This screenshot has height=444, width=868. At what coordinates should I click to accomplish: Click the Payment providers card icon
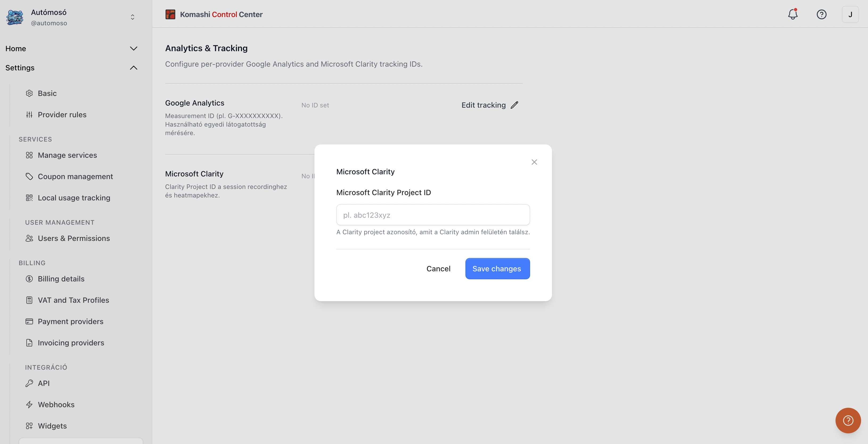click(x=29, y=321)
